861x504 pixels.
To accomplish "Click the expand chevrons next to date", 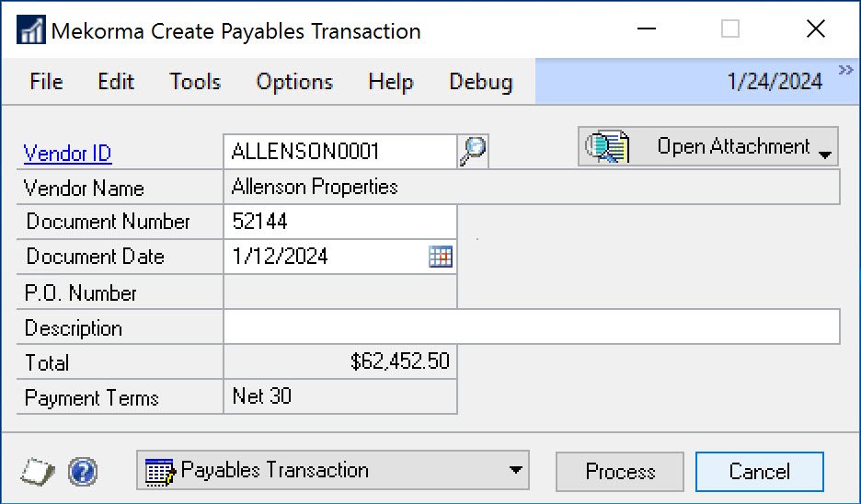I will tap(845, 71).
